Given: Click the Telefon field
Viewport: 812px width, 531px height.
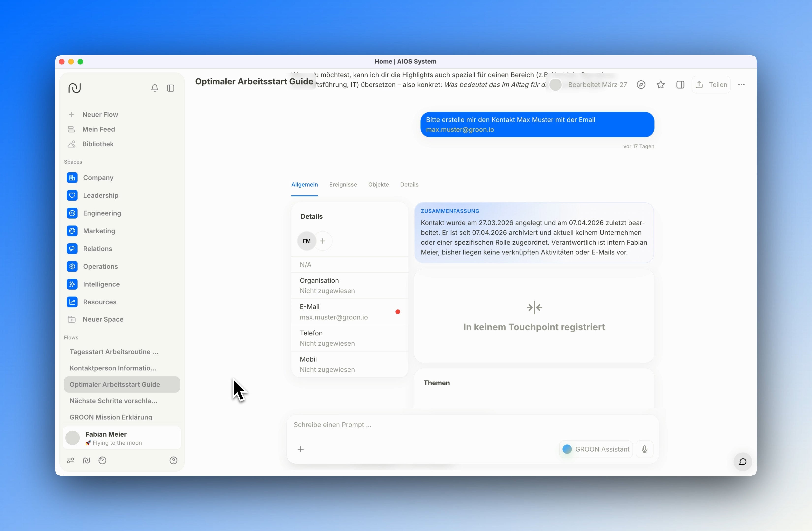Looking at the screenshot, I should click(x=350, y=338).
